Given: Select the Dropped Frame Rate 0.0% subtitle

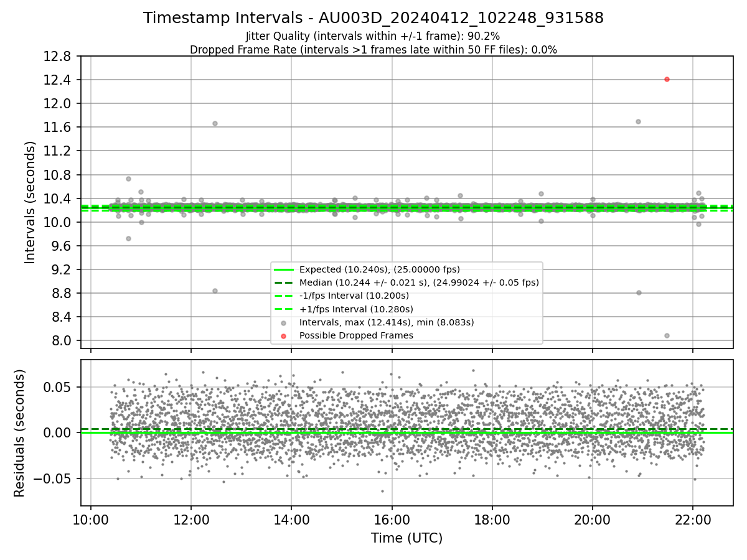Looking at the screenshot, I should 374,50.
